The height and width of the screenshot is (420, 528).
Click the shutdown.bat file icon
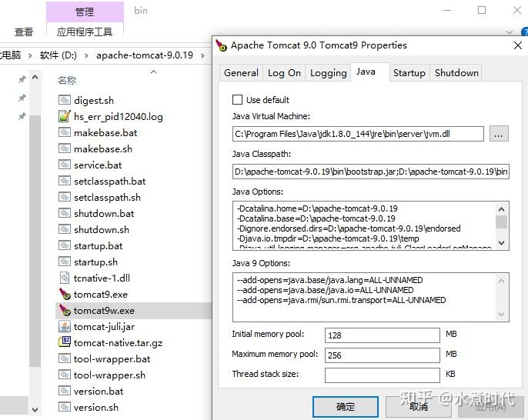[65, 213]
